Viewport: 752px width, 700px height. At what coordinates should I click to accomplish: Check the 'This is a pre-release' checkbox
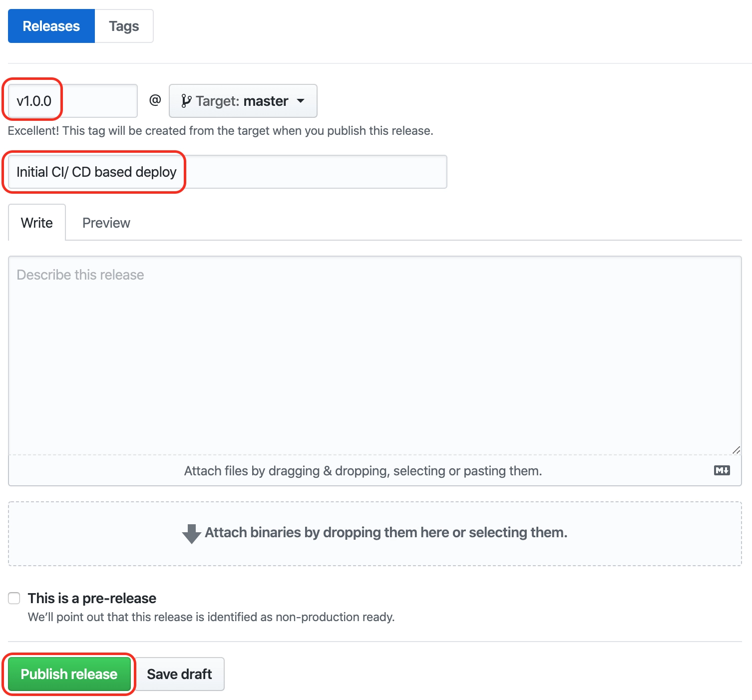13,597
